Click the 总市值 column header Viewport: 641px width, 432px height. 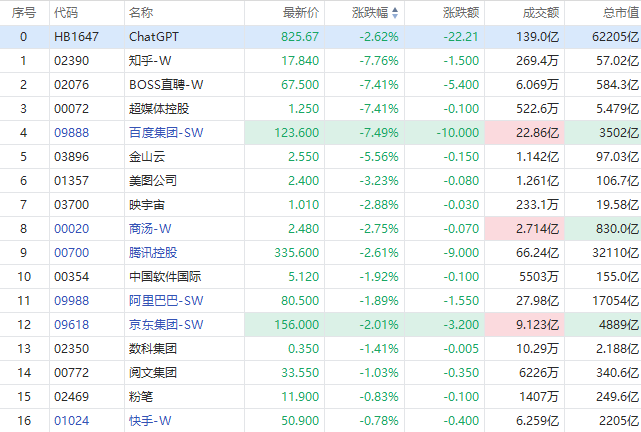pyautogui.click(x=620, y=13)
